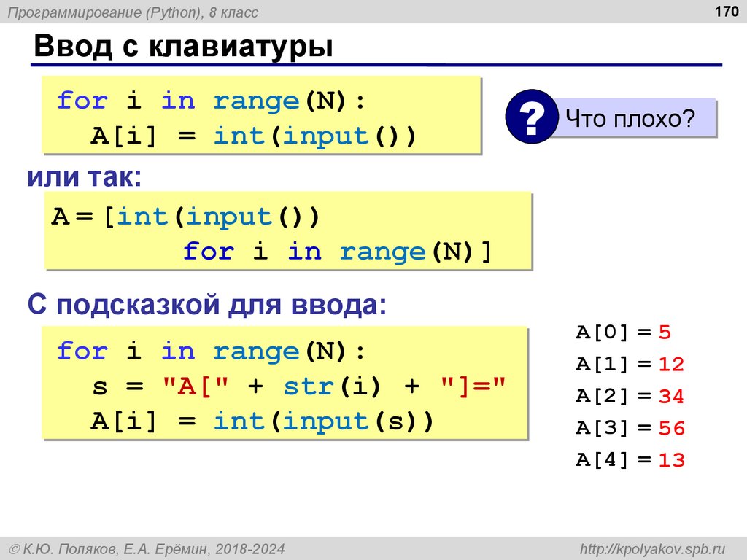Click the line 'A[i] = int(input(s))'
The image size is (747, 560).
pyautogui.click(x=262, y=421)
